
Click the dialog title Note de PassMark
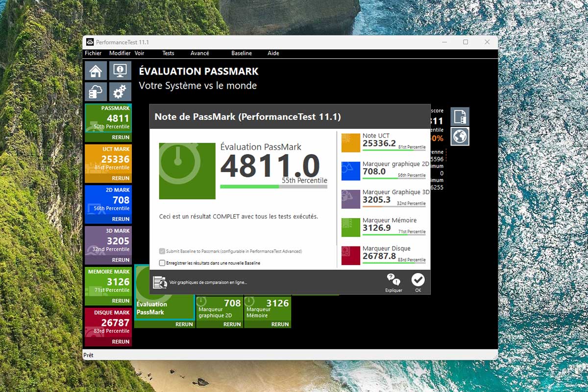coord(247,117)
